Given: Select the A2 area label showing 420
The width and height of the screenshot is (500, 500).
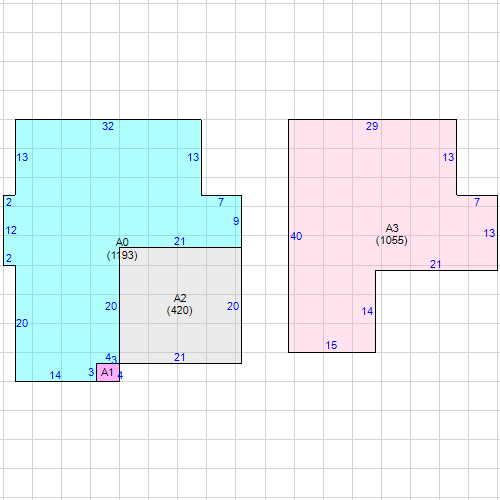Looking at the screenshot, I should click(x=180, y=304).
